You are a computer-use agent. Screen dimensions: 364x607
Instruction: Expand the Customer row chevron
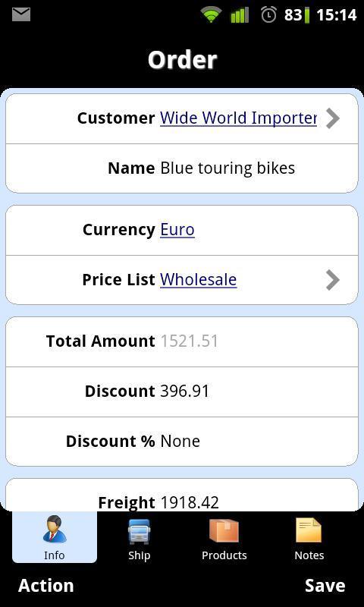coord(332,118)
